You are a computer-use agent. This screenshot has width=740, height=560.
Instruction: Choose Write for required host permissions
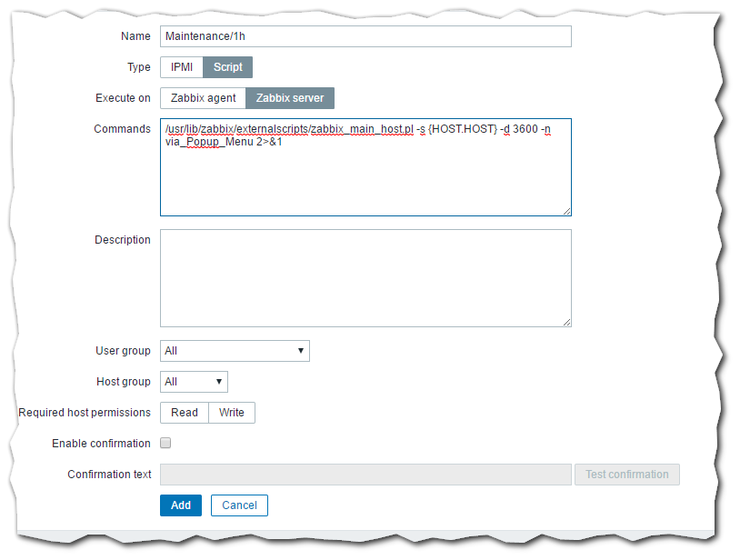232,413
